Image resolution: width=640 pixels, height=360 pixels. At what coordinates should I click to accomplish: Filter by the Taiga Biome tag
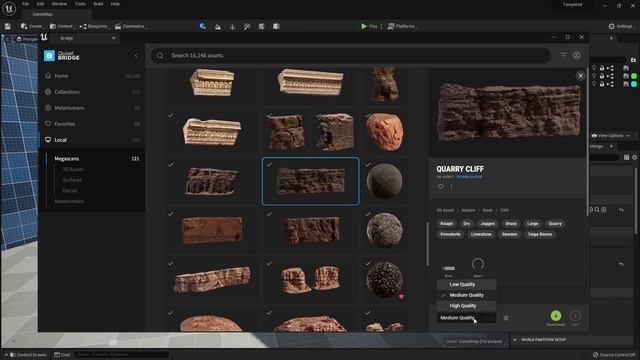click(x=540, y=234)
